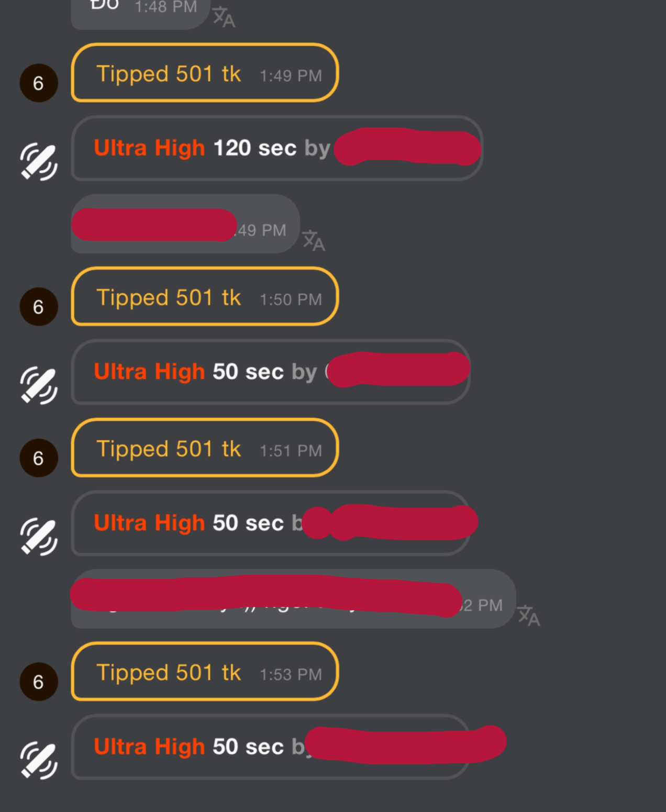Tap vibration toy icon beside 120 sec message
This screenshot has height=812, width=666.
pos(39,161)
